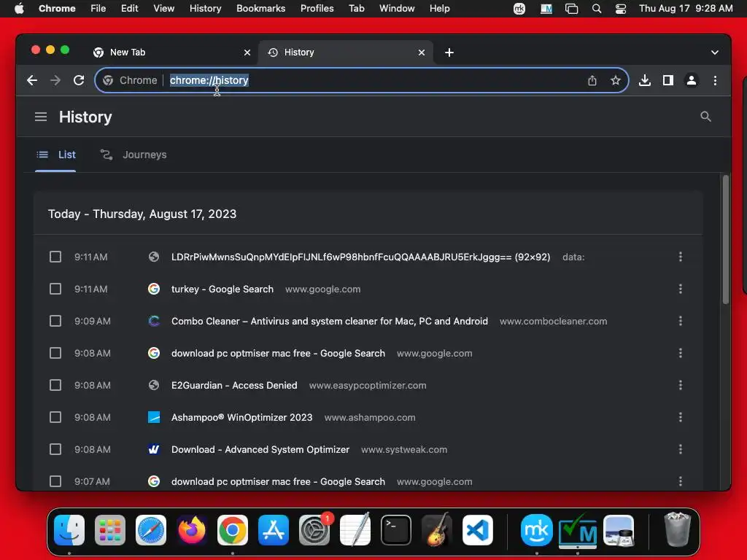Image resolution: width=747 pixels, height=560 pixels.
Task: Open actions menu for Combo Cleaner entry
Action: 681,321
